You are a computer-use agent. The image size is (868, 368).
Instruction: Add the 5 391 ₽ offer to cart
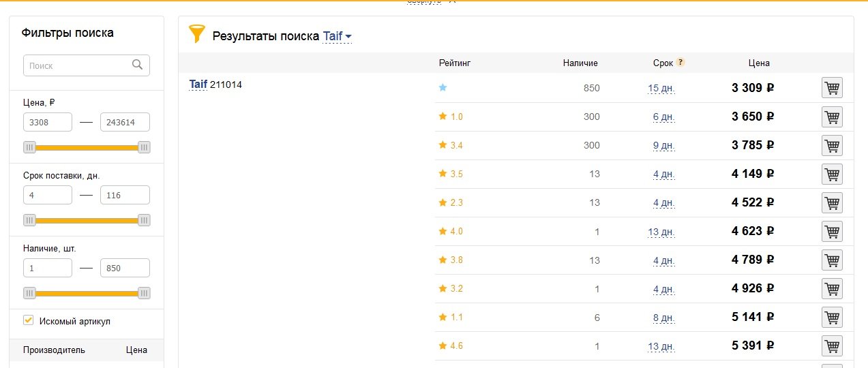(x=832, y=346)
